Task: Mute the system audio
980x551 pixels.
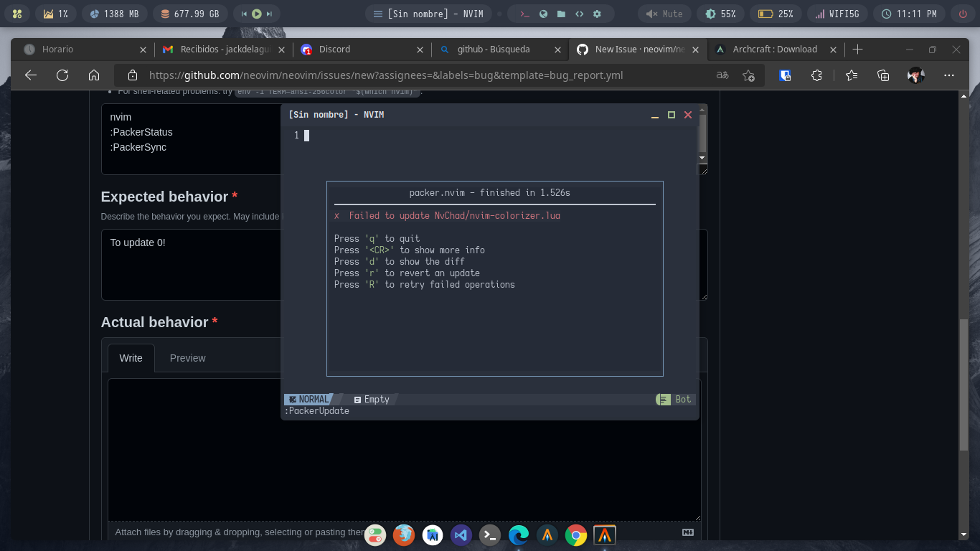Action: 664,13
